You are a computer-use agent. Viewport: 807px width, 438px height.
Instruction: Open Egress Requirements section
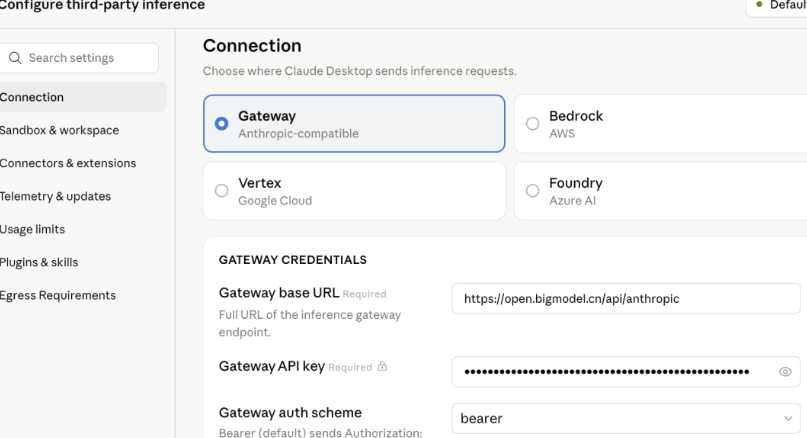tap(58, 295)
